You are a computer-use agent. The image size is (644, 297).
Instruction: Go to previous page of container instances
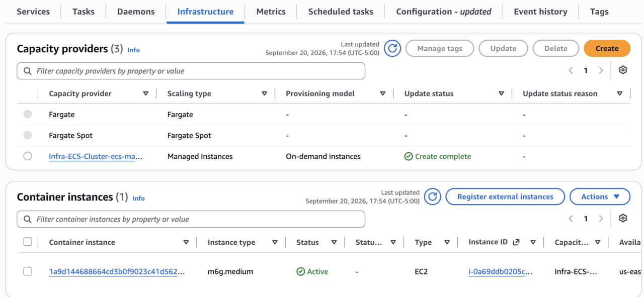click(x=571, y=219)
